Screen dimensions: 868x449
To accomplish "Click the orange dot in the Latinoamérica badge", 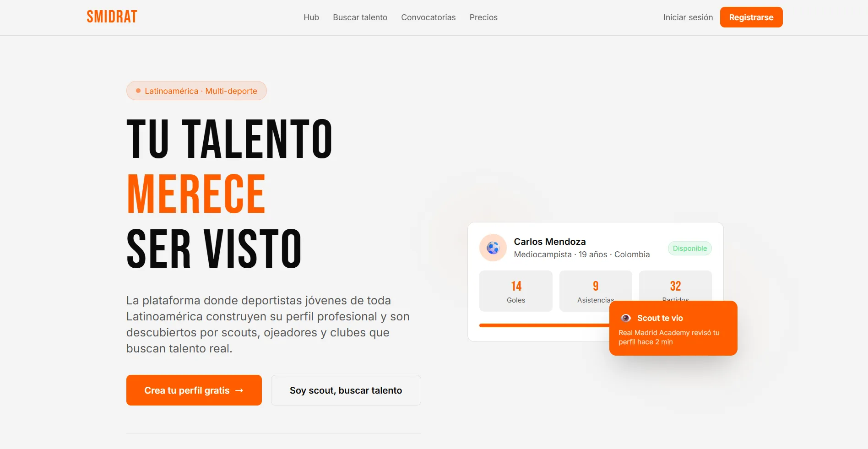I will (x=138, y=91).
